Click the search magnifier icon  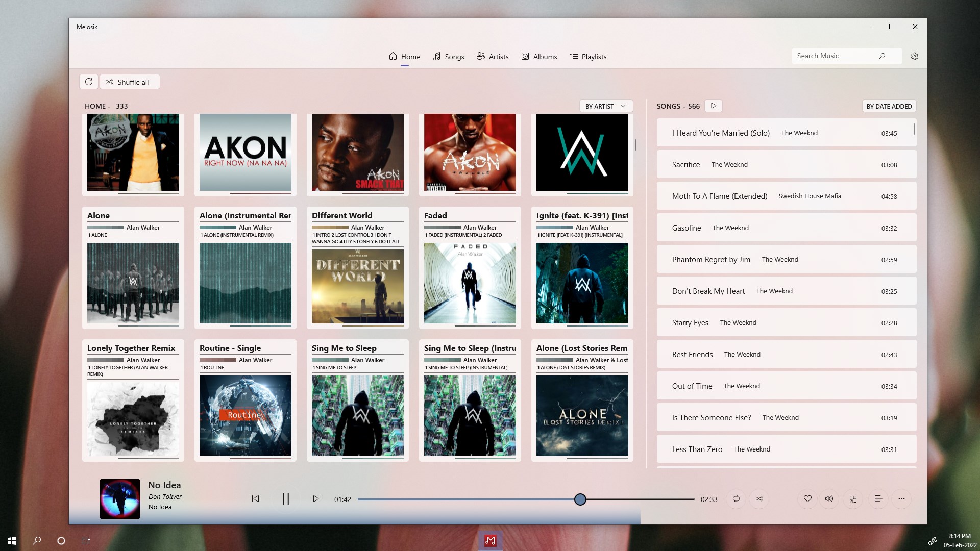(882, 56)
